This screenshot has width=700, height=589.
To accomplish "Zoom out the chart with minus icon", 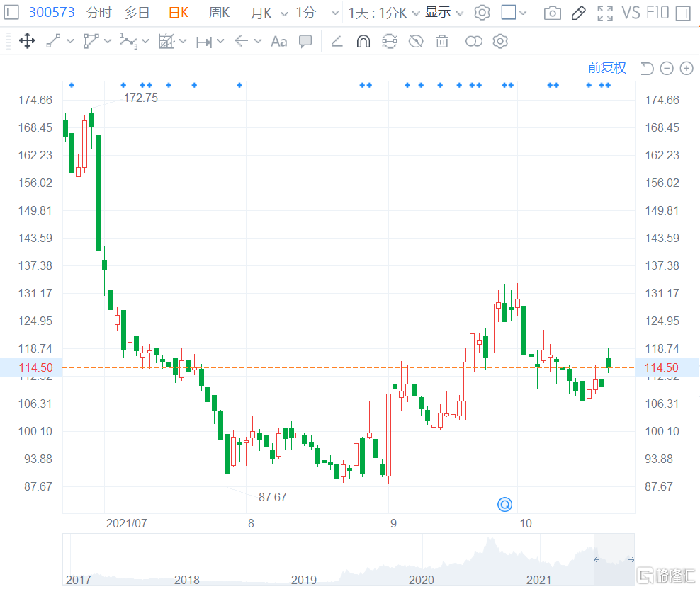I will pos(667,68).
